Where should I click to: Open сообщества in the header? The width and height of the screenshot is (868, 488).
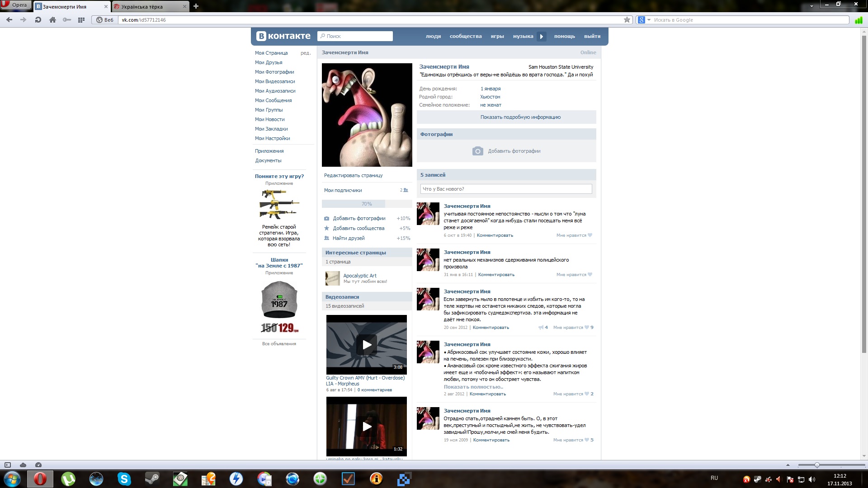[x=466, y=36]
